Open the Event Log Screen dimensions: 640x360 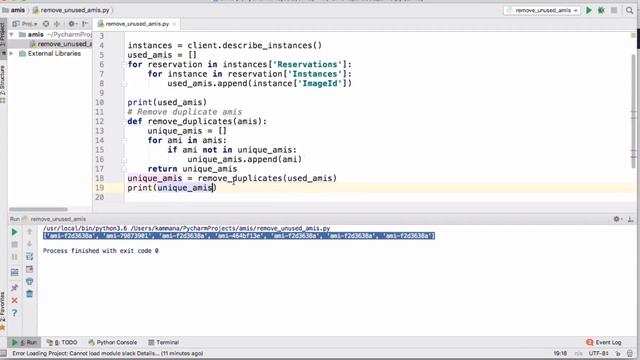coord(604,342)
